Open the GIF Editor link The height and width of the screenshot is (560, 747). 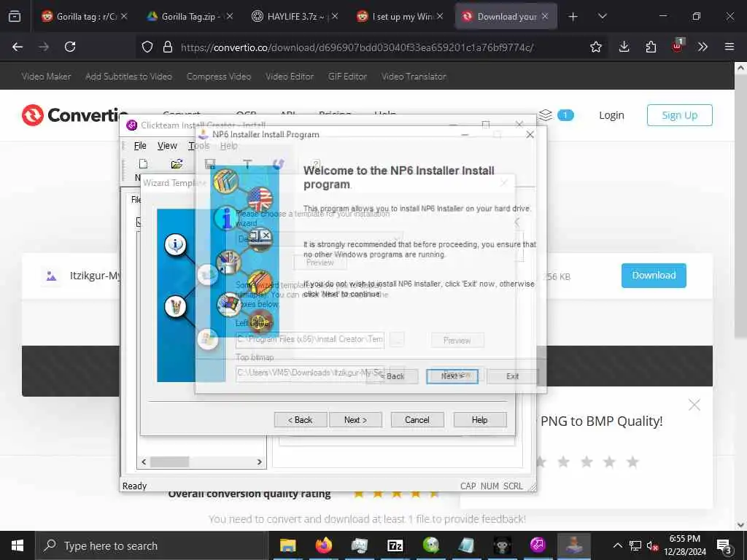click(347, 76)
